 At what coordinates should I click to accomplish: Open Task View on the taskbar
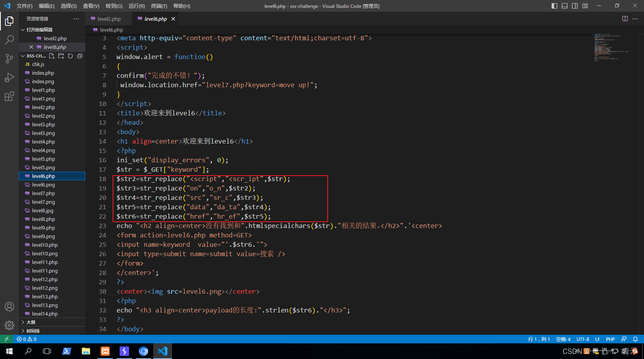[x=47, y=351]
